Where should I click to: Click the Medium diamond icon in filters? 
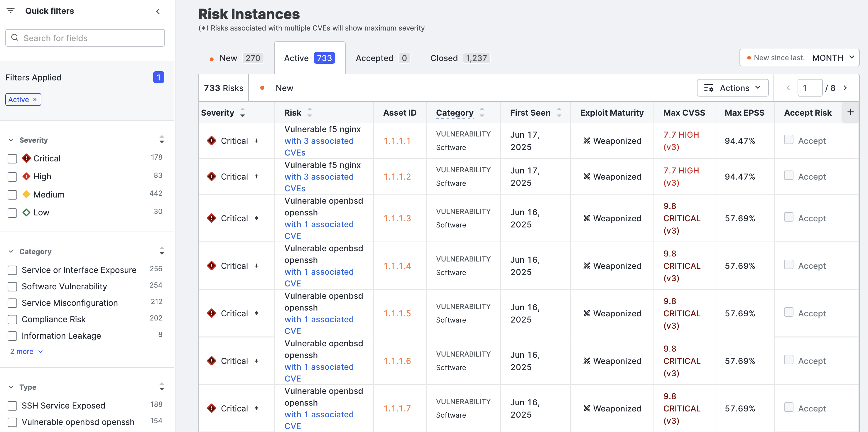(x=26, y=195)
